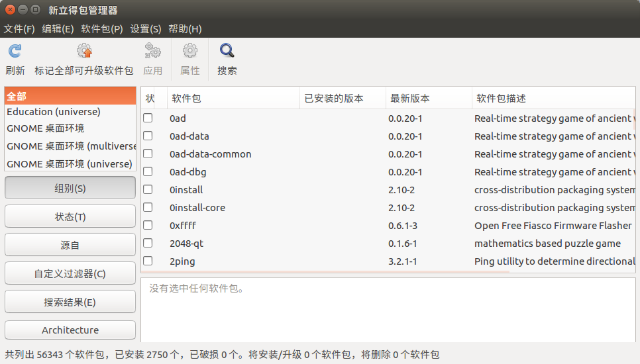Click the 组别(S) filter button
This screenshot has width=640, height=364.
pyautogui.click(x=70, y=188)
